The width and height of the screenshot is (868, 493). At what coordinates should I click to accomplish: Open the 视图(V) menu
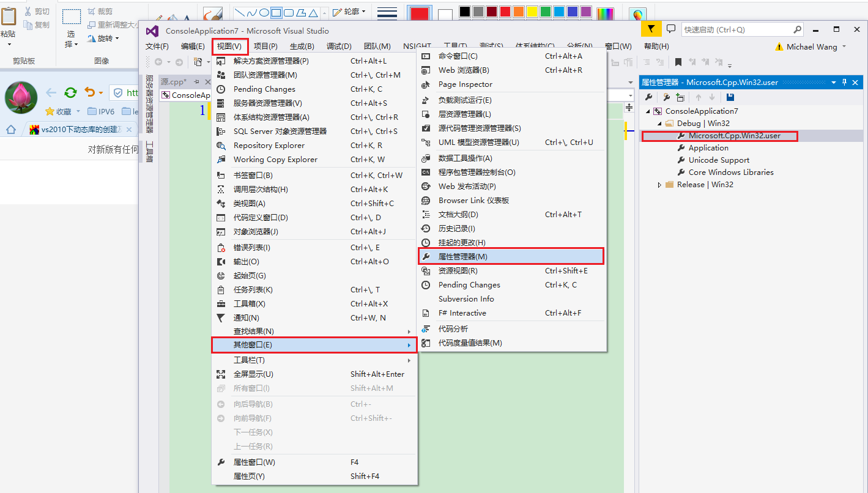point(230,46)
